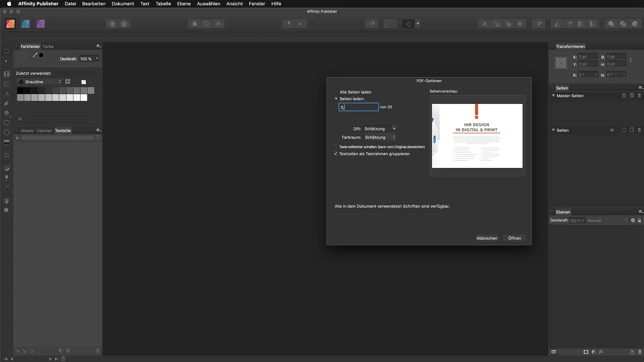The height and width of the screenshot is (362, 644).
Task: Click the Seitenvorschau page thumbnail
Action: pyautogui.click(x=477, y=136)
